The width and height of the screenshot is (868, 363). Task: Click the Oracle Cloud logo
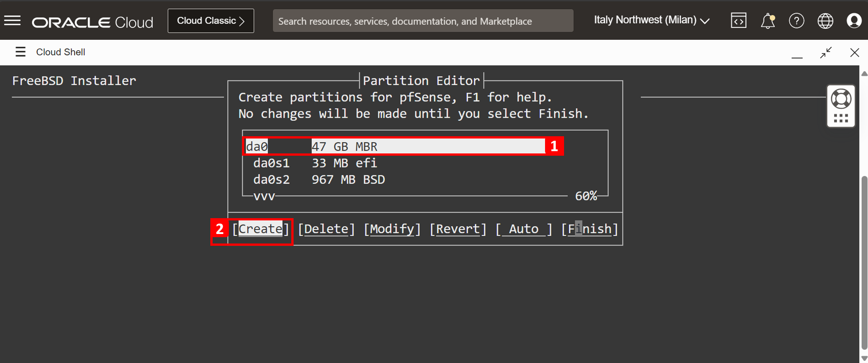(x=93, y=22)
